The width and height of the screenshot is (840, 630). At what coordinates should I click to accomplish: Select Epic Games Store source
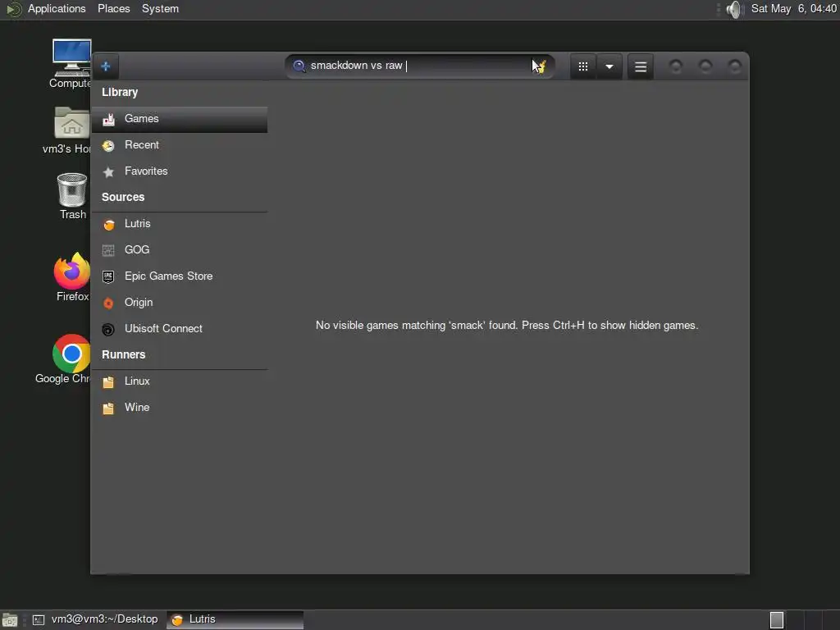pos(180,276)
